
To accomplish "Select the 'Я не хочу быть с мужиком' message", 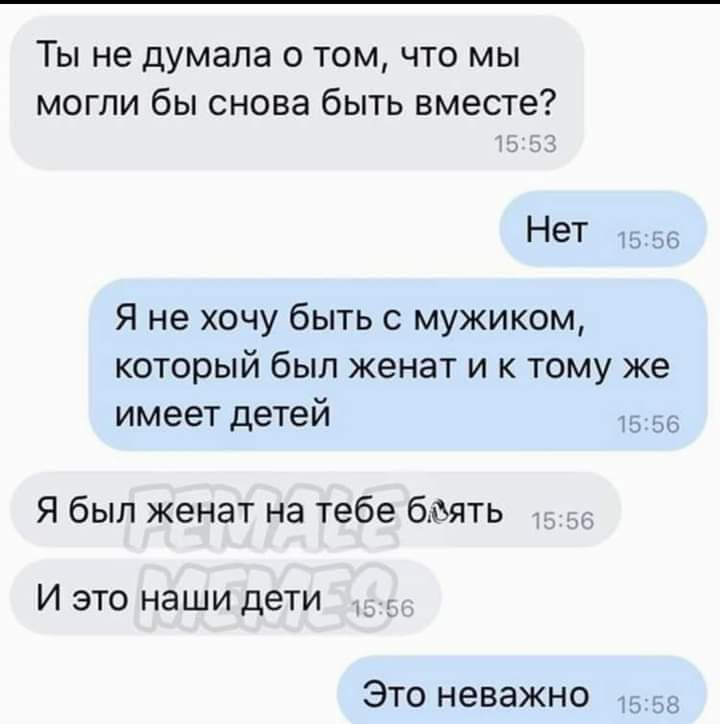I will click(x=398, y=365).
